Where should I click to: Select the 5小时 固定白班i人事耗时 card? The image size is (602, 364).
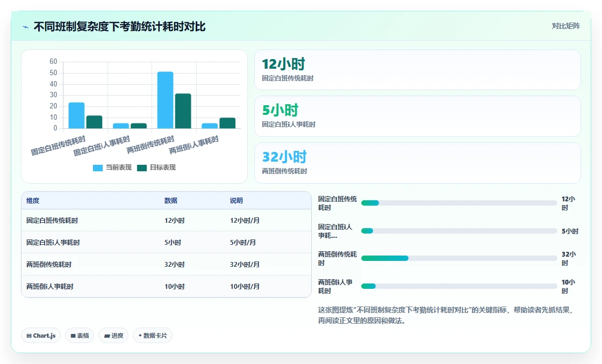417,116
